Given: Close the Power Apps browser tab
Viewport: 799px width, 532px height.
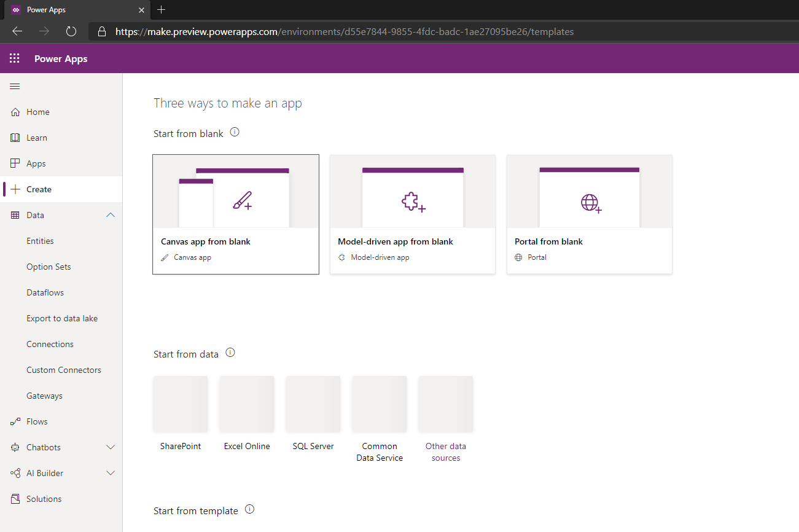Looking at the screenshot, I should (x=142, y=10).
